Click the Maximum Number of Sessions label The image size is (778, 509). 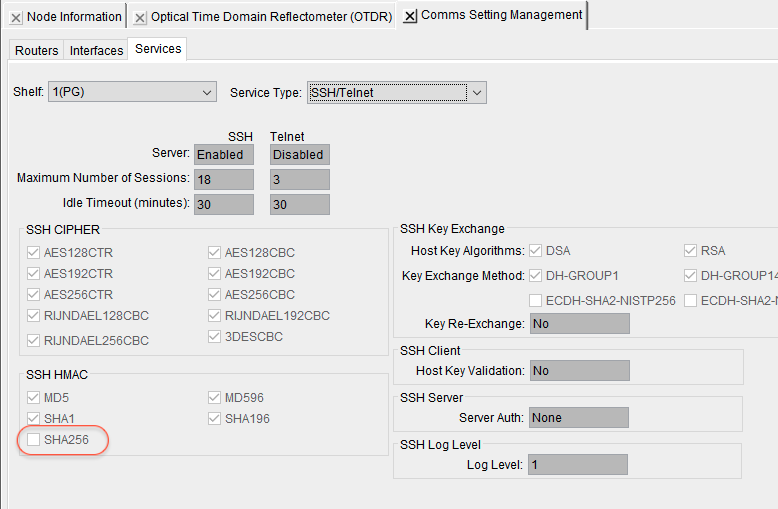click(103, 178)
